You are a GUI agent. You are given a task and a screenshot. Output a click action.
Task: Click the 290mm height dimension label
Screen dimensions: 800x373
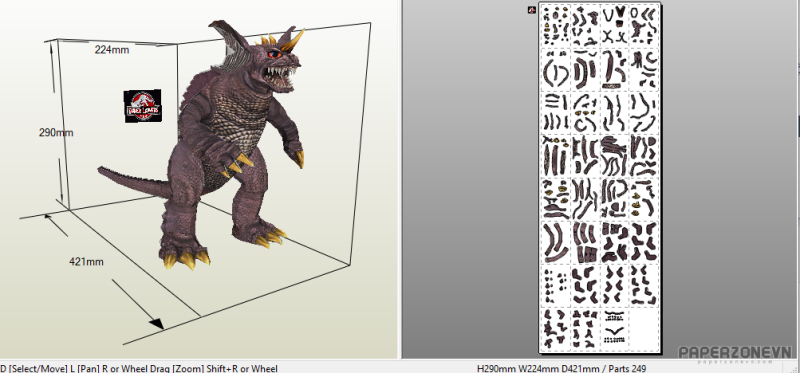click(56, 133)
